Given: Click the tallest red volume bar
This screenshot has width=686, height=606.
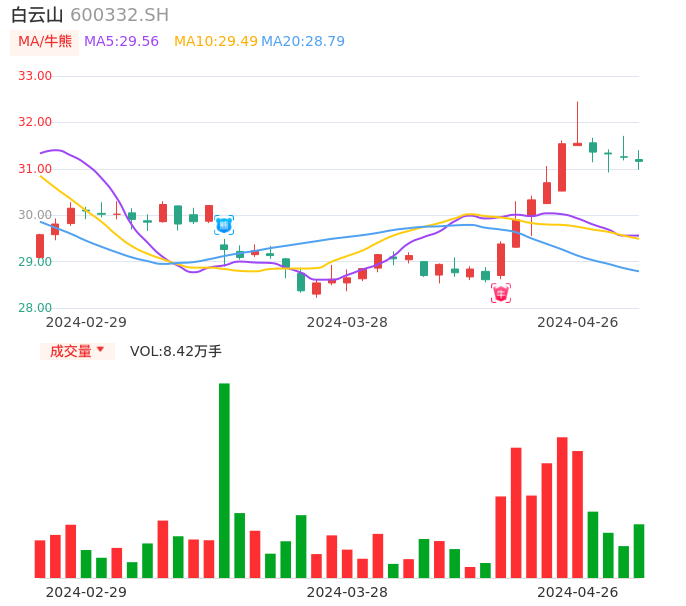Looking at the screenshot, I should 562,508.
